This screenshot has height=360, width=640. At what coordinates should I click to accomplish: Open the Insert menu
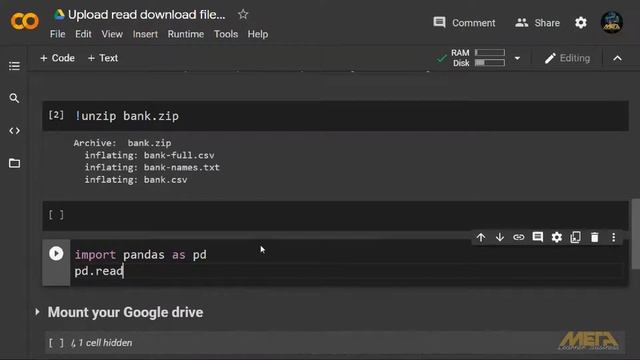(x=145, y=34)
